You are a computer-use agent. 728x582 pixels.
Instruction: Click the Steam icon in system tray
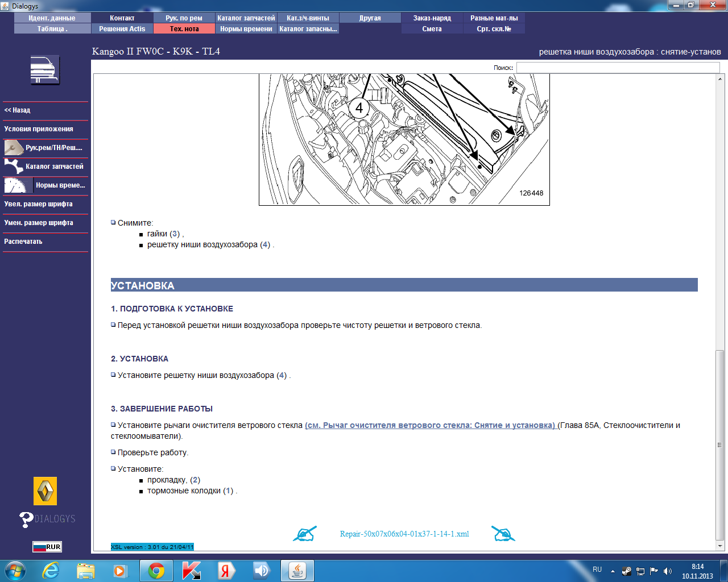(626, 571)
